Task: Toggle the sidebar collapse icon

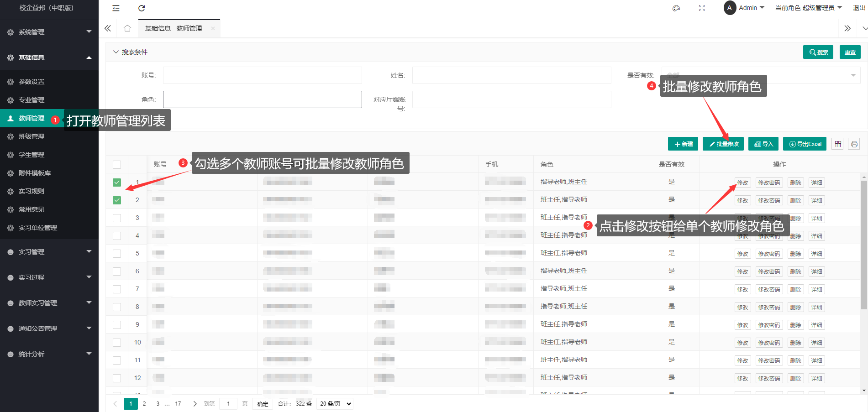Action: tap(116, 8)
